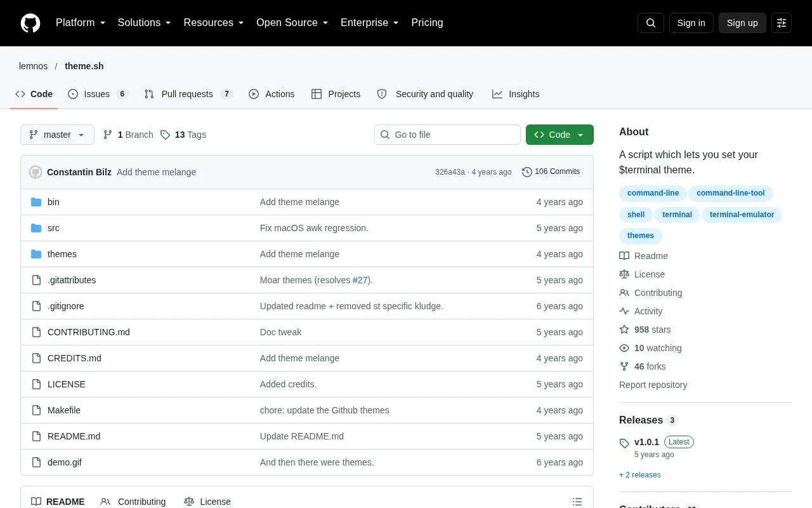The width and height of the screenshot is (812, 508).
Task: Open the .gitattributes file
Action: [x=72, y=280]
